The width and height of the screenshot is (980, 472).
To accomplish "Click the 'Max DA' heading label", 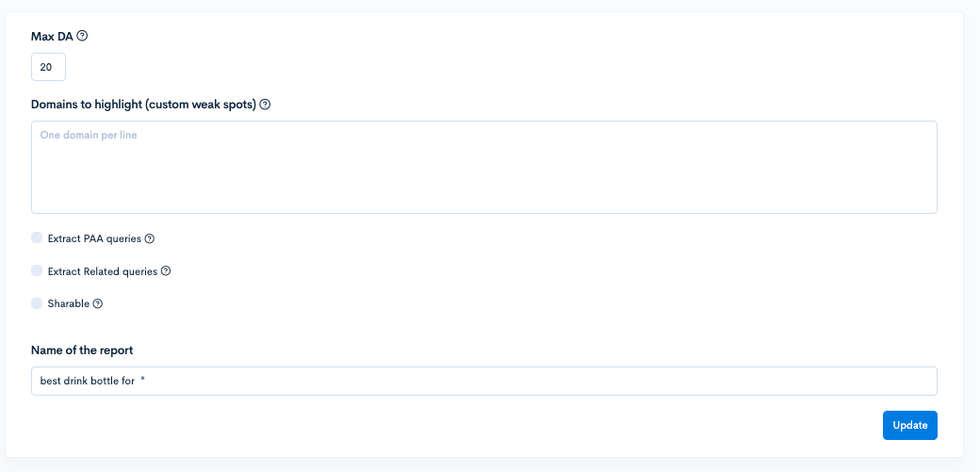I will [x=52, y=36].
